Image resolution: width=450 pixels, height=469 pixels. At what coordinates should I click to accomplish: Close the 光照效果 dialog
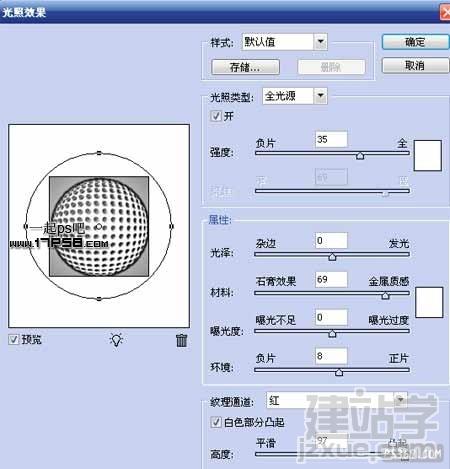(x=445, y=13)
